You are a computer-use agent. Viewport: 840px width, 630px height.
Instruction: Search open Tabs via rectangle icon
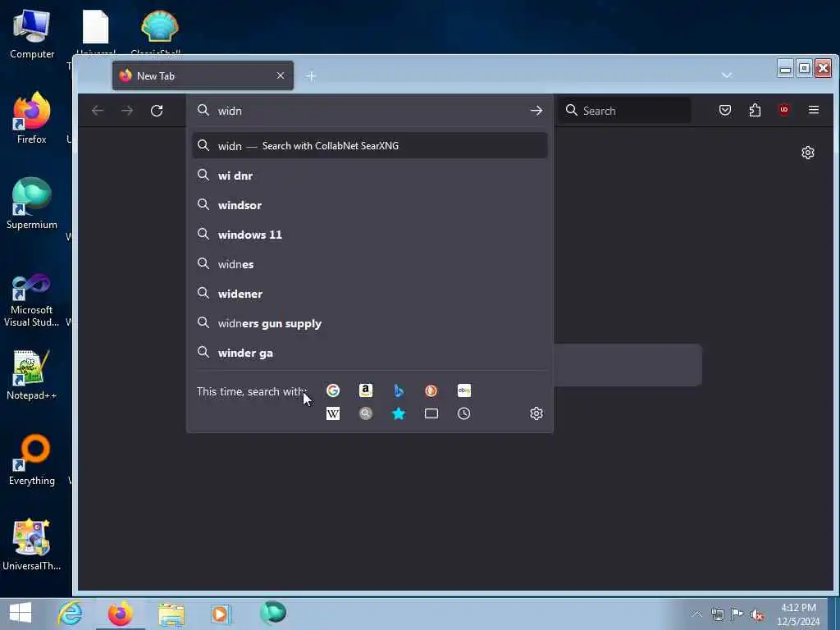click(431, 413)
